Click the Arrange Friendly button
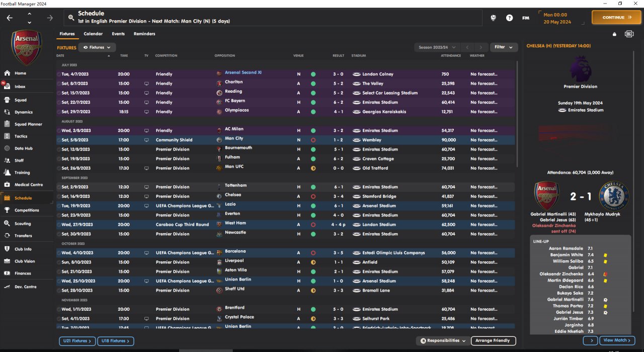This screenshot has height=352, width=644. (x=493, y=341)
